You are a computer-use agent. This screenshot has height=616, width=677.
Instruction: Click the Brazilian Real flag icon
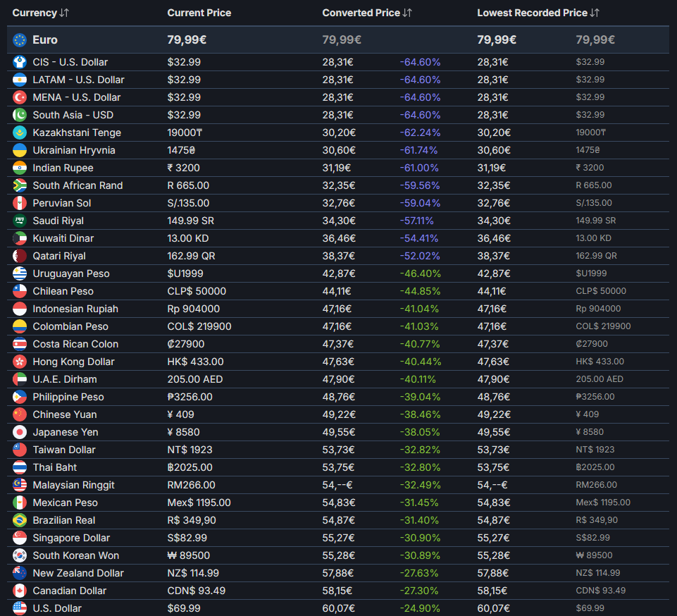(x=20, y=520)
